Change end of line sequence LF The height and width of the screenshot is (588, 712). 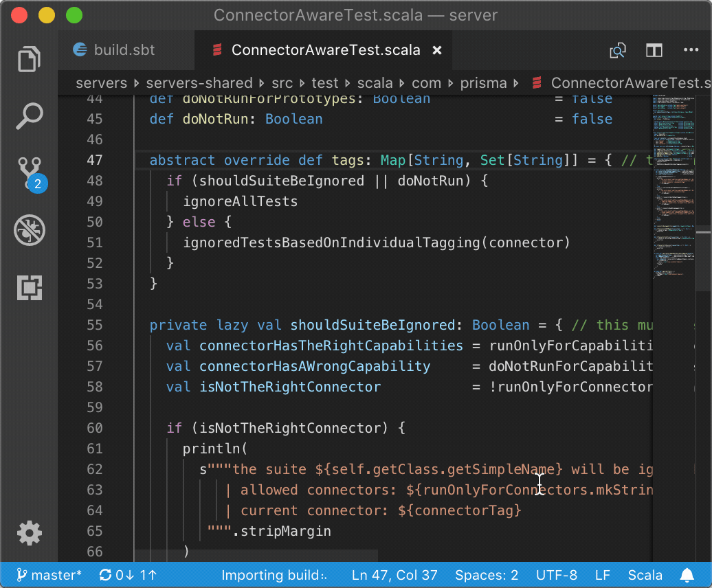click(x=602, y=575)
